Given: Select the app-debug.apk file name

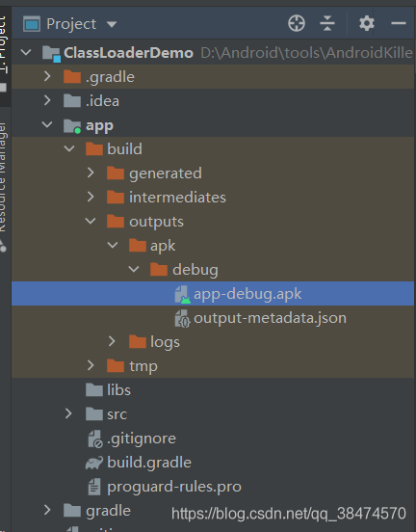Looking at the screenshot, I should tap(247, 294).
